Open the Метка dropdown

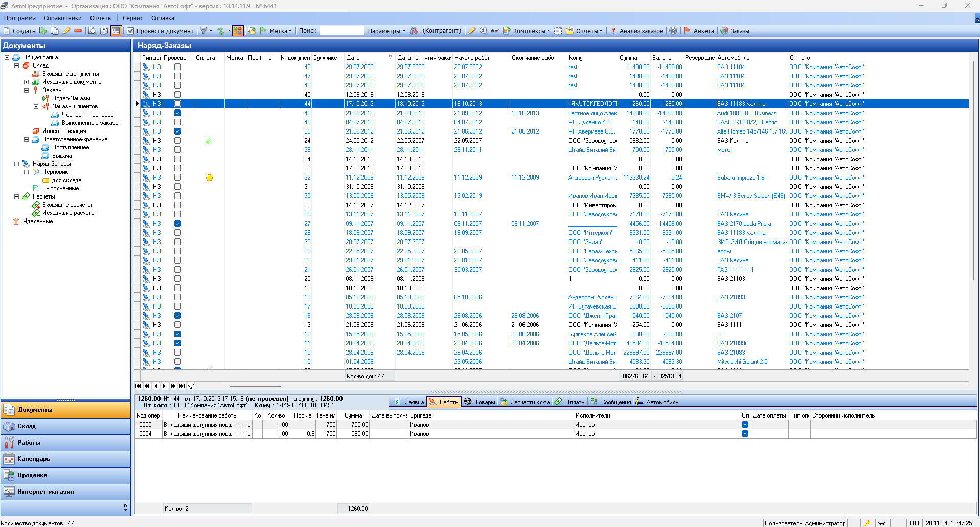[x=280, y=31]
